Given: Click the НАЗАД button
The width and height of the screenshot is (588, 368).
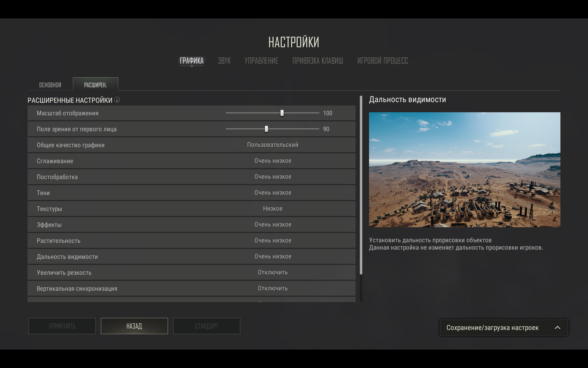Looking at the screenshot, I should pyautogui.click(x=134, y=326).
